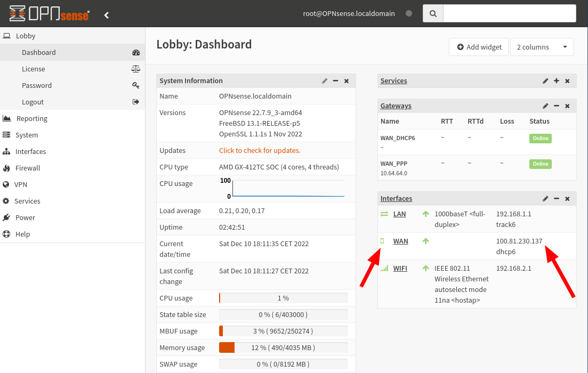Click the system status circle indicator
This screenshot has height=373, width=588.
[409, 13]
